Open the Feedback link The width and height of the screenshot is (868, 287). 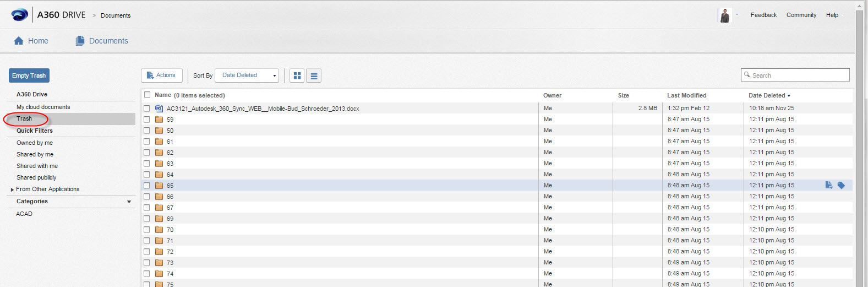tap(763, 15)
